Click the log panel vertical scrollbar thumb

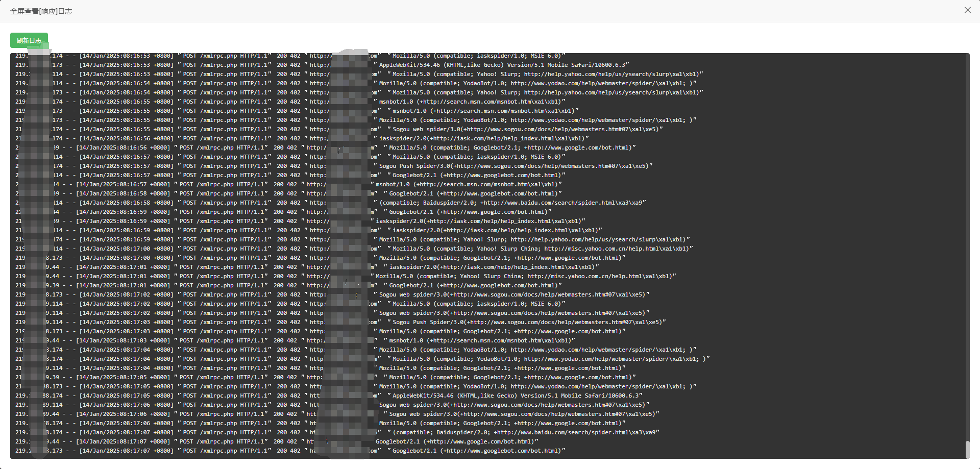tap(967, 450)
